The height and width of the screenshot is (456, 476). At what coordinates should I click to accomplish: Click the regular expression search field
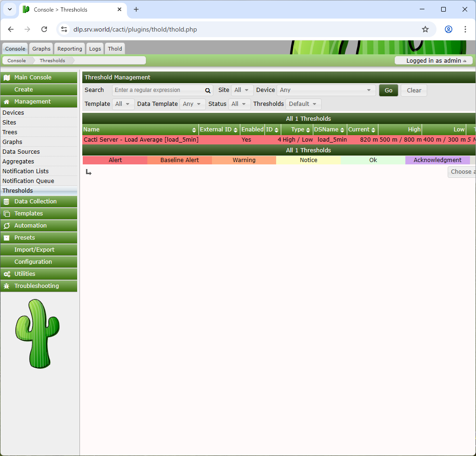point(158,90)
